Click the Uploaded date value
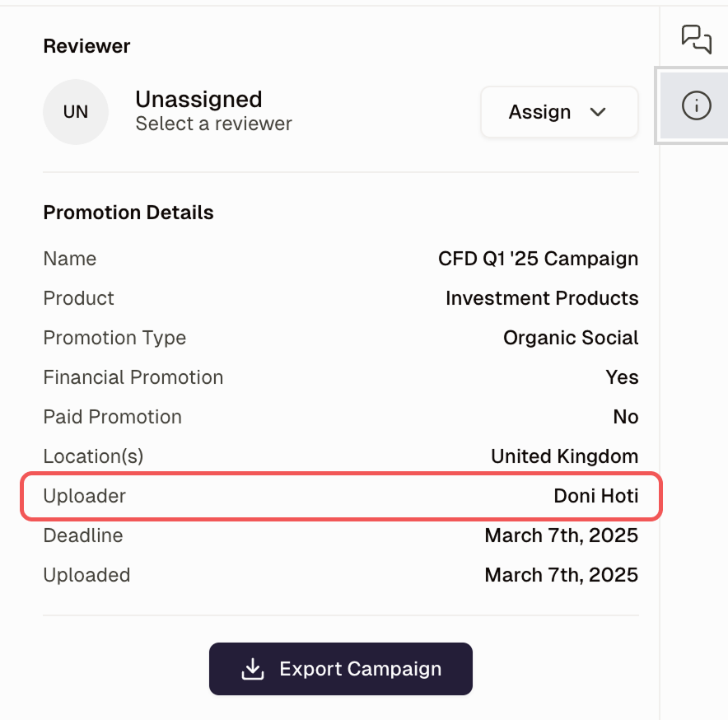Screen dimensions: 728x720 [x=561, y=575]
